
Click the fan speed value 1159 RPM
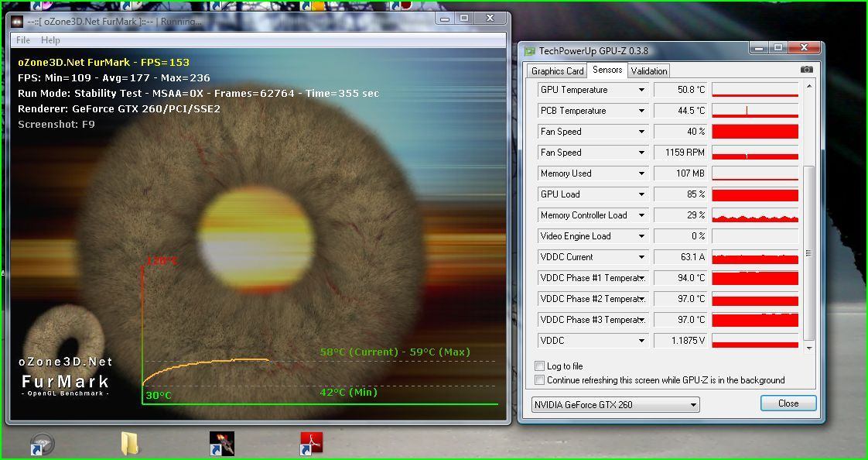tap(681, 153)
